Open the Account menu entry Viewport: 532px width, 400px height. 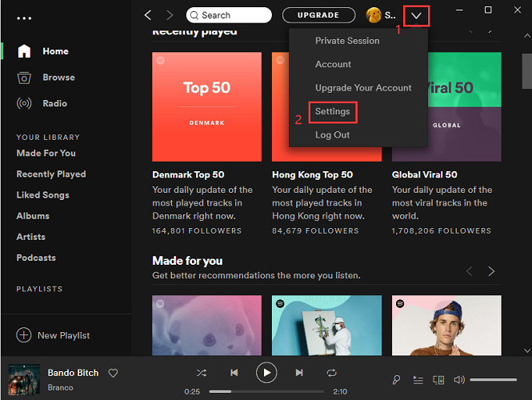(333, 64)
